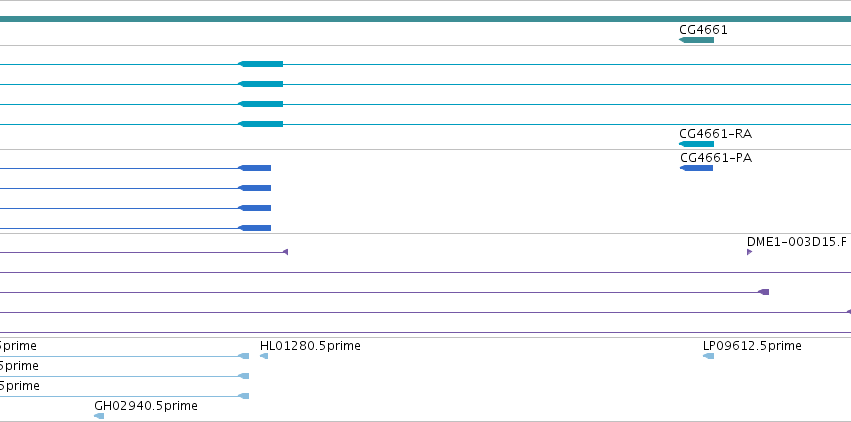Click the LP09612.5prime light-blue arrow feature
The image size is (851, 422).
click(x=708, y=356)
